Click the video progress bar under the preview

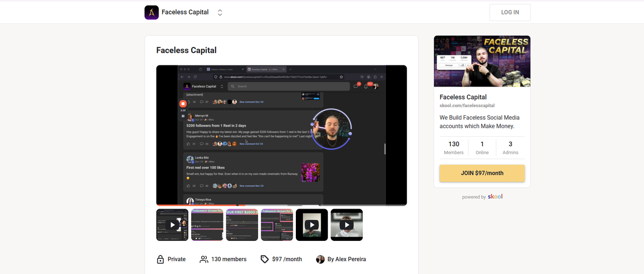(x=281, y=205)
